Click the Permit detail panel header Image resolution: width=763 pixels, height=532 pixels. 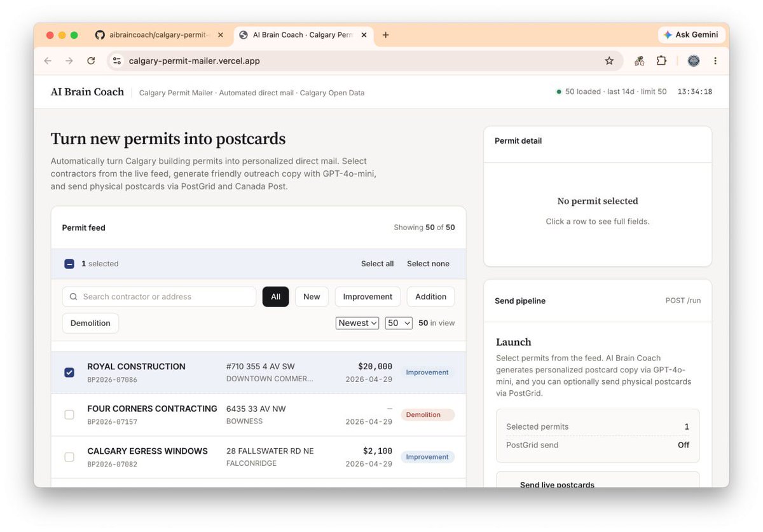598,144
